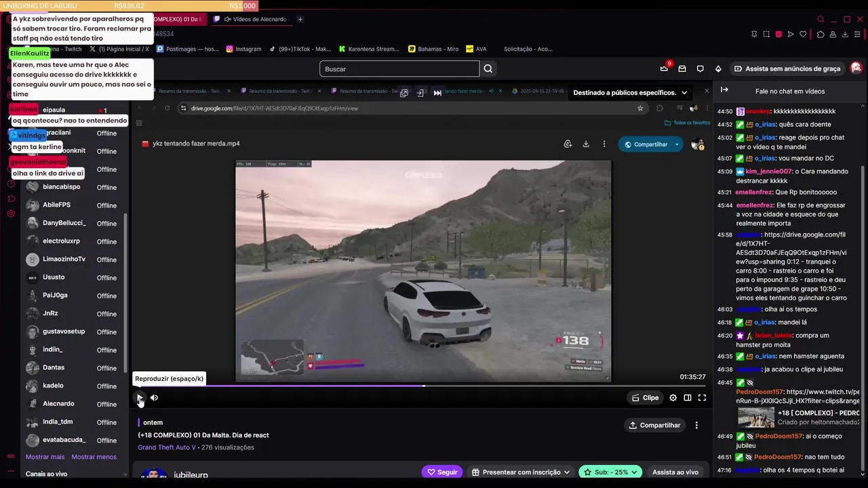Mute the Twitch player volume
Viewport: 868px width, 488px height.
(154, 398)
